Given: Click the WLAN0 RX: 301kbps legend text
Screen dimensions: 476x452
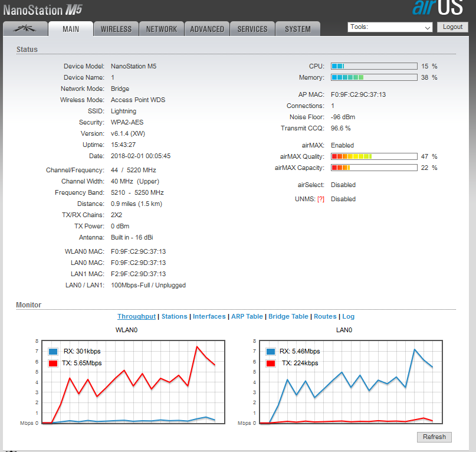Looking at the screenshot, I should [82, 352].
